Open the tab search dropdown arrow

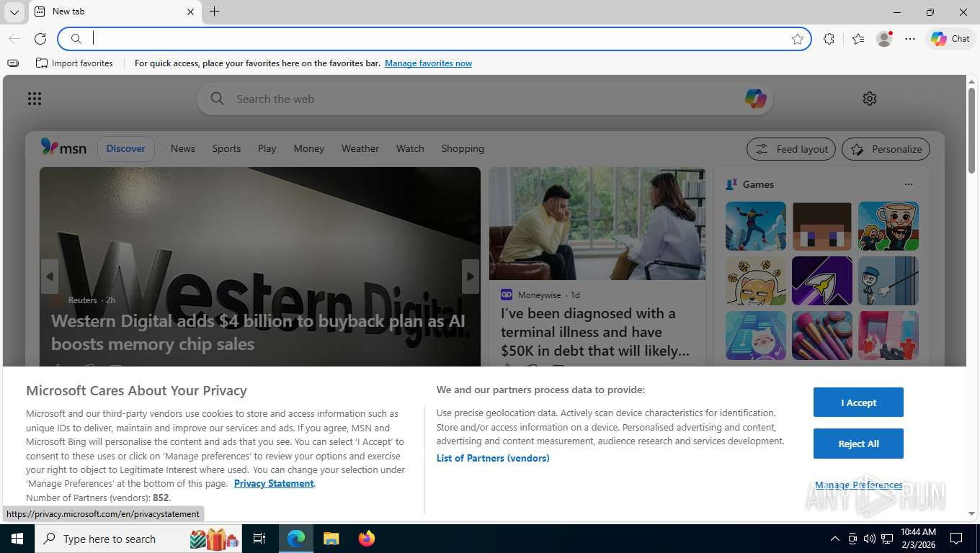click(14, 12)
